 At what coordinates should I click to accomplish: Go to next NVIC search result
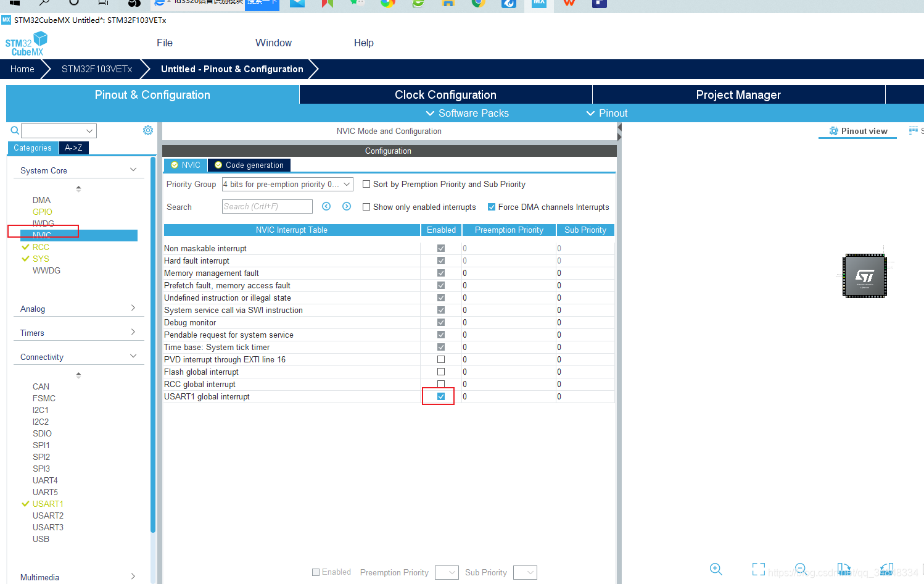tap(347, 206)
